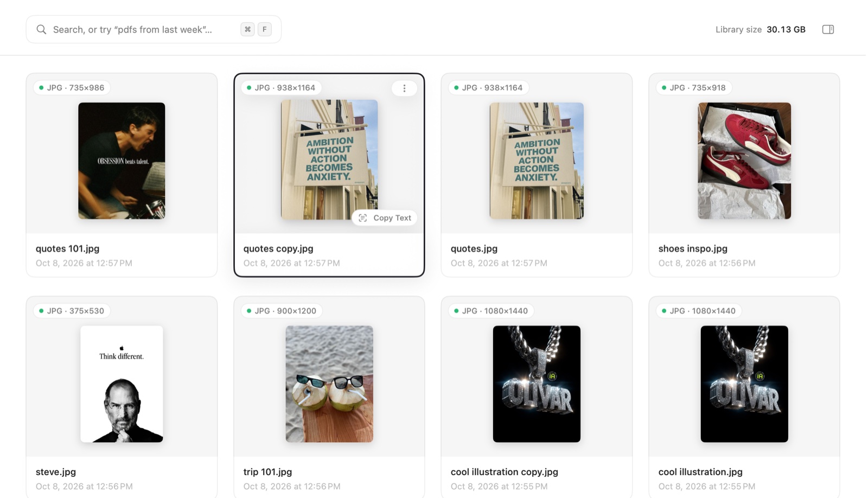Image resolution: width=868 pixels, height=498 pixels.
Task: Select the quotes 101.jpg thumbnail
Action: (122, 161)
